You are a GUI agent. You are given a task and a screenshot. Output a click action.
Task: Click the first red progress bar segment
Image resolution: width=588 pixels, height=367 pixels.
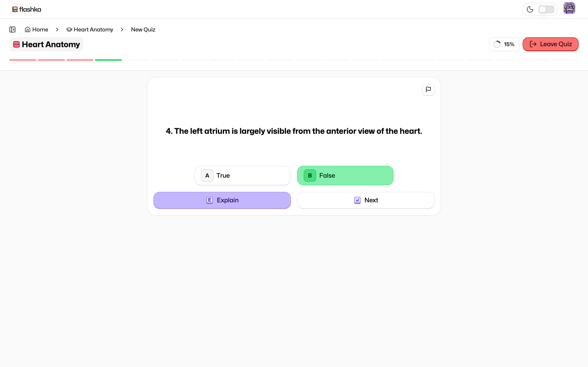pos(23,60)
